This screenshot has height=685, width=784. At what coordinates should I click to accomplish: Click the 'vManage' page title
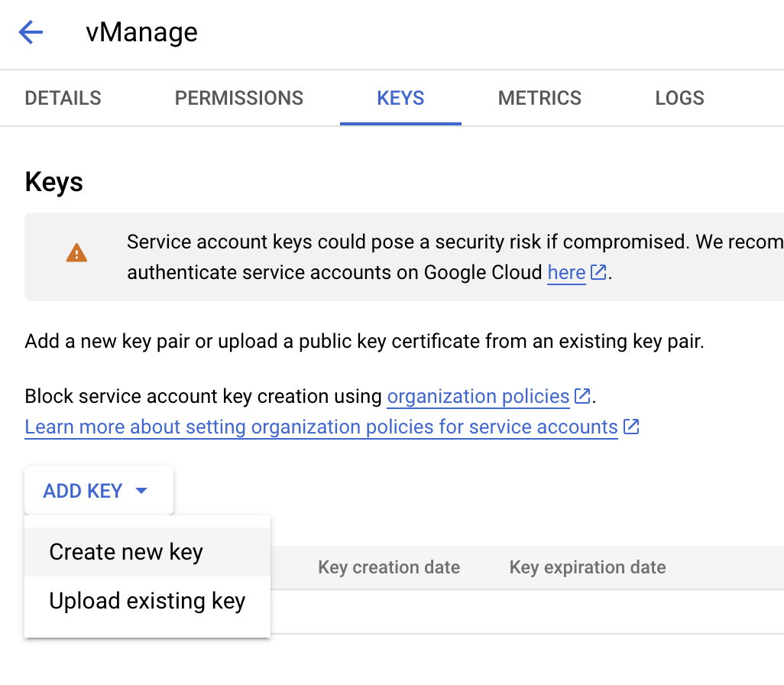[142, 33]
